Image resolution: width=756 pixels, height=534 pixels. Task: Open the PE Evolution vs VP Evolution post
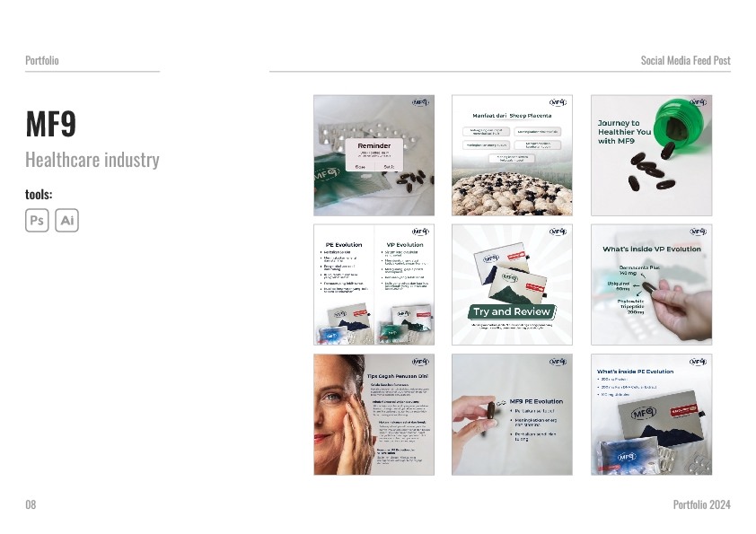374,285
